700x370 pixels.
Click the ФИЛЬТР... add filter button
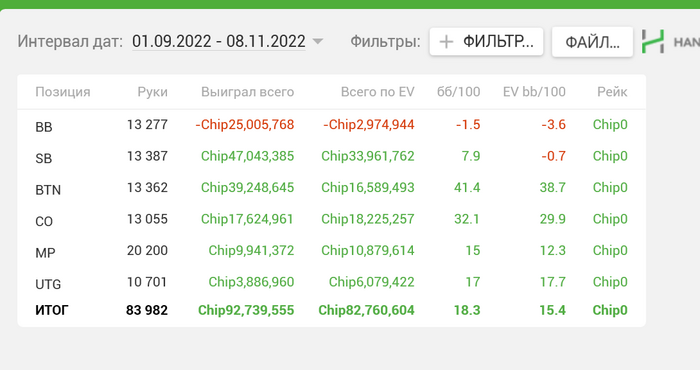(486, 42)
